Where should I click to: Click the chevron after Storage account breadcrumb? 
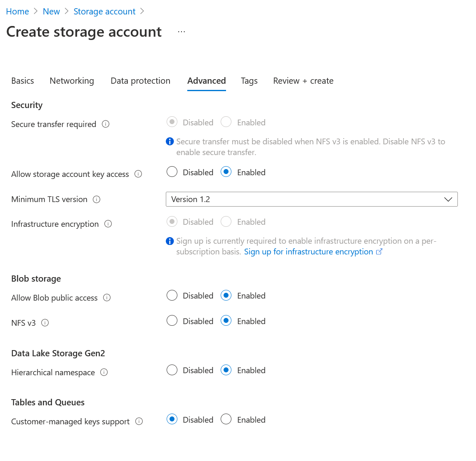142,11
